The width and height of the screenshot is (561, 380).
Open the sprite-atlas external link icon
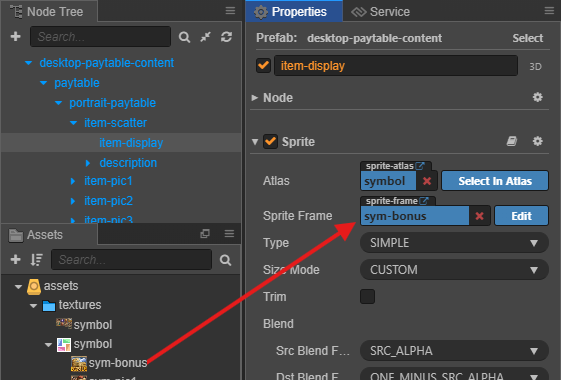(x=420, y=166)
